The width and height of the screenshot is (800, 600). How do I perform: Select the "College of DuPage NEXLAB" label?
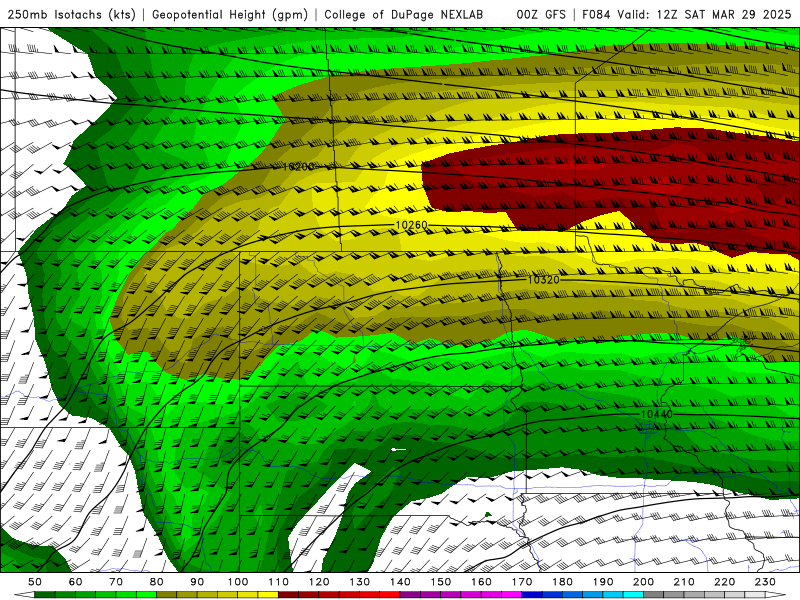[x=403, y=14]
